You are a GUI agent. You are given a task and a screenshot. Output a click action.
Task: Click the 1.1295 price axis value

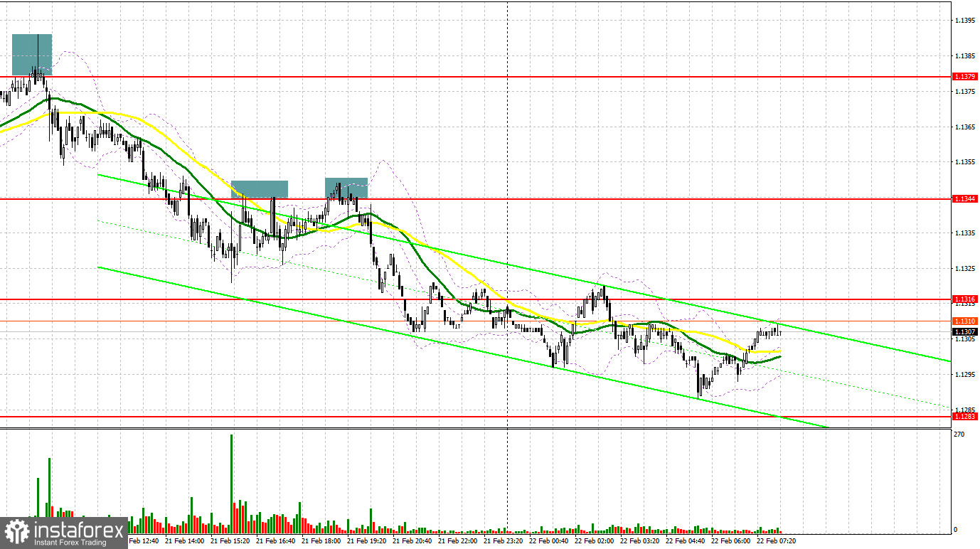coord(966,374)
